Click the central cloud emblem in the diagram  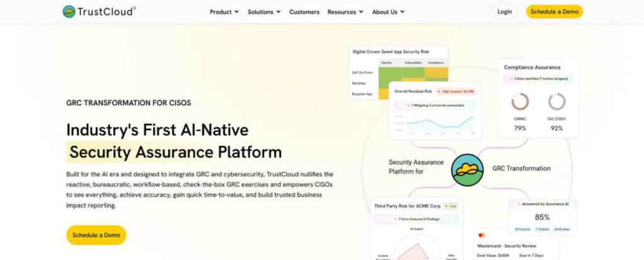467,170
